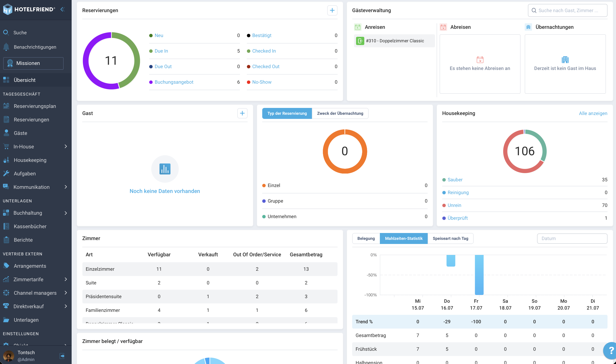Open the Buchungsangebot link

click(x=174, y=82)
